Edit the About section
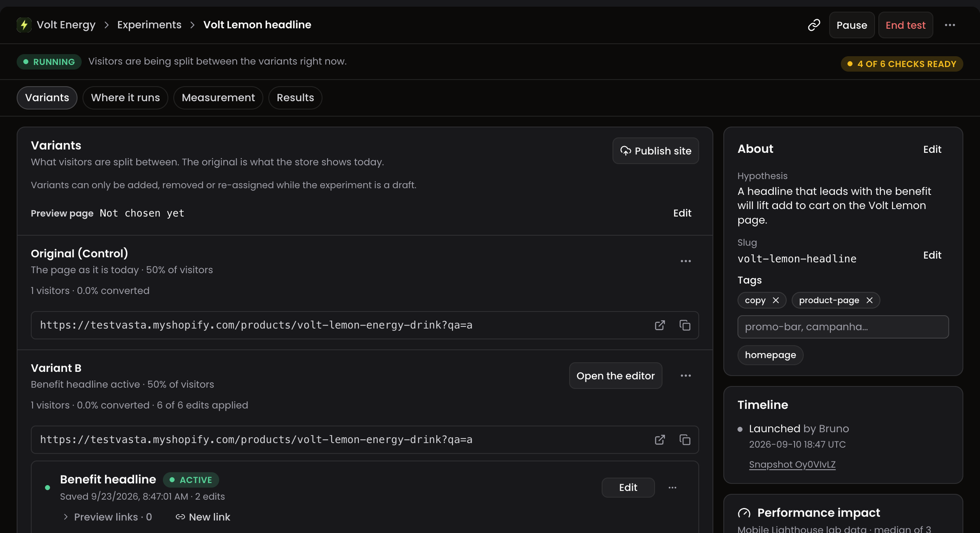 [932, 149]
